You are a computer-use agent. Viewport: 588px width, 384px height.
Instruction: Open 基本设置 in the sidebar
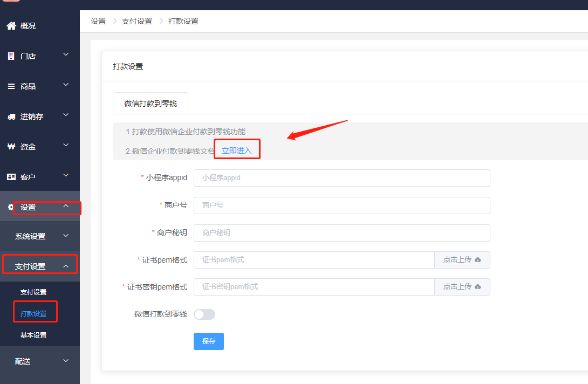click(x=33, y=335)
